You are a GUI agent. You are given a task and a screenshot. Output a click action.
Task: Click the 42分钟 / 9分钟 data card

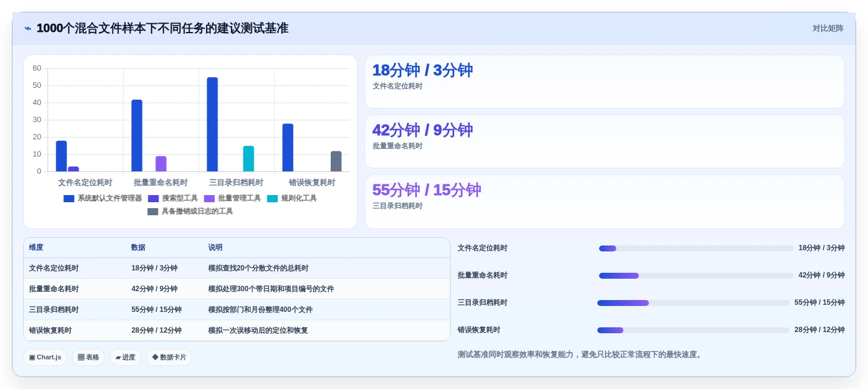604,142
